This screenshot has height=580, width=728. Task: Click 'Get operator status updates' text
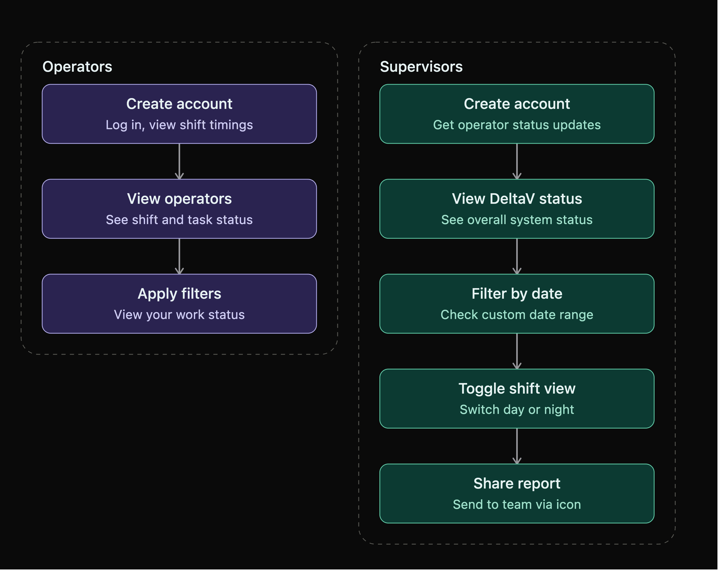[517, 125]
